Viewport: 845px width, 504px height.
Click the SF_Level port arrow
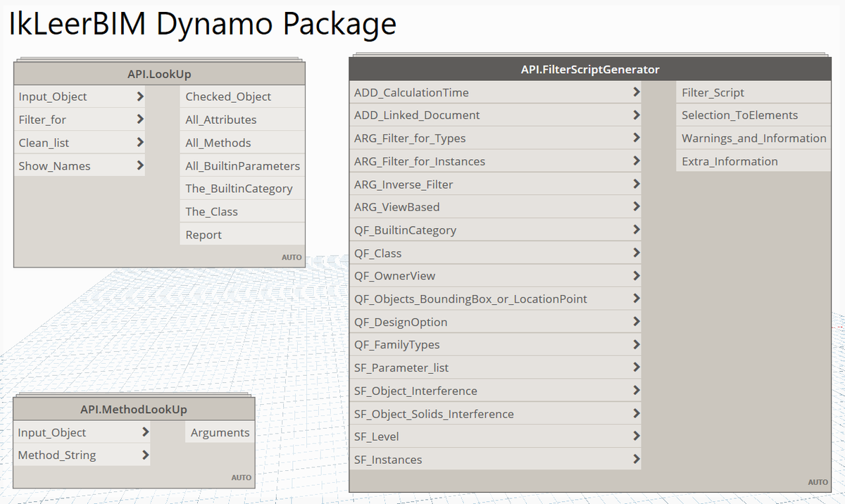[x=637, y=436]
